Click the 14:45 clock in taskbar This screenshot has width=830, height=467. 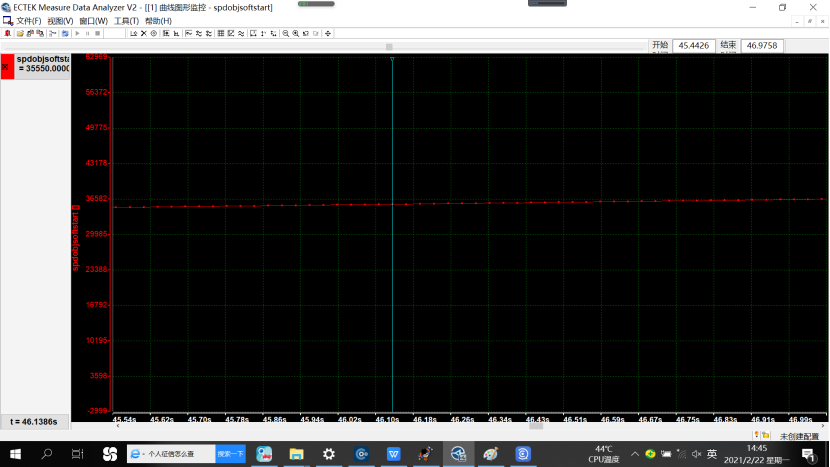756,448
